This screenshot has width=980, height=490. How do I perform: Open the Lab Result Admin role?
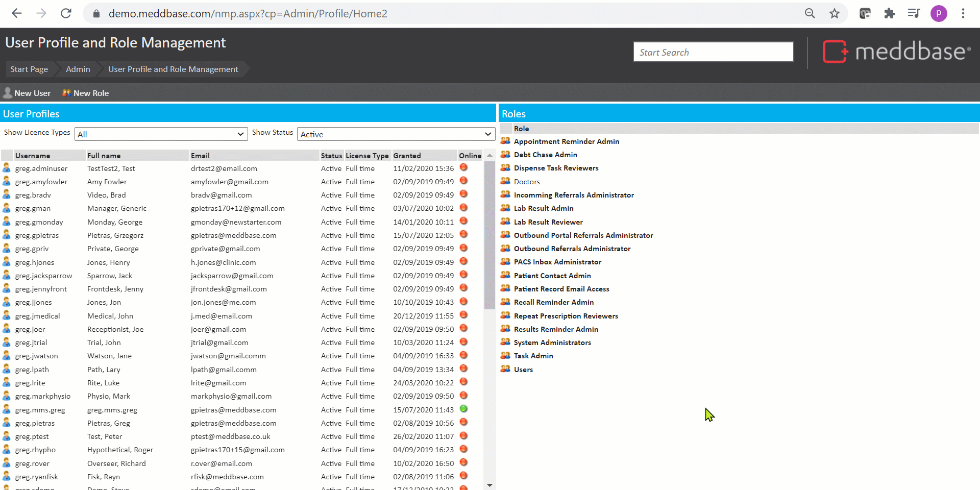coord(544,208)
